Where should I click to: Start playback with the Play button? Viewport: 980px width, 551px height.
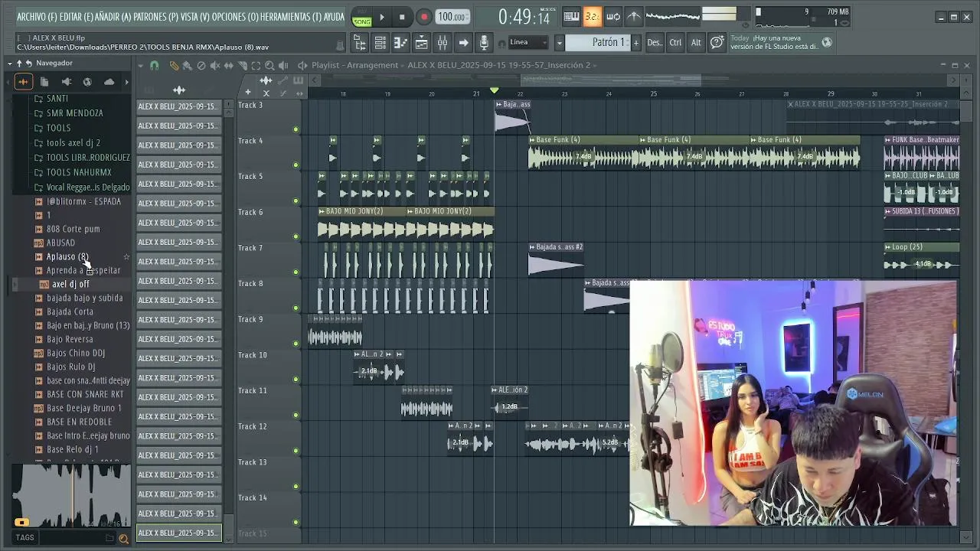coord(381,17)
